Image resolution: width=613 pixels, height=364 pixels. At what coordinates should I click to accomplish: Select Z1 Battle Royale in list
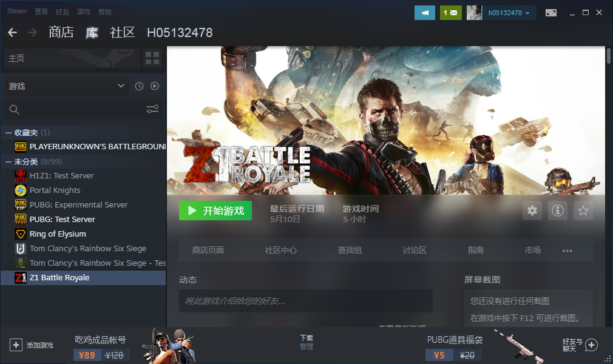coord(83,278)
